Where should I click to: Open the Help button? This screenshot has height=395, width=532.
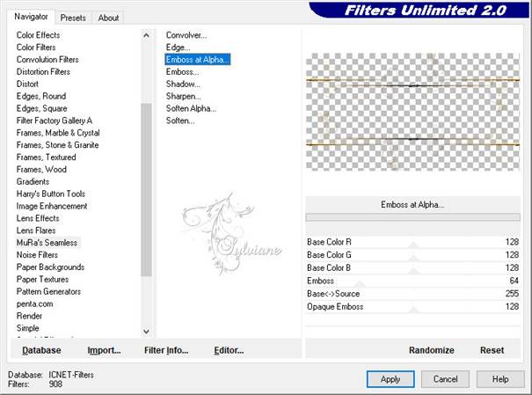(x=500, y=379)
